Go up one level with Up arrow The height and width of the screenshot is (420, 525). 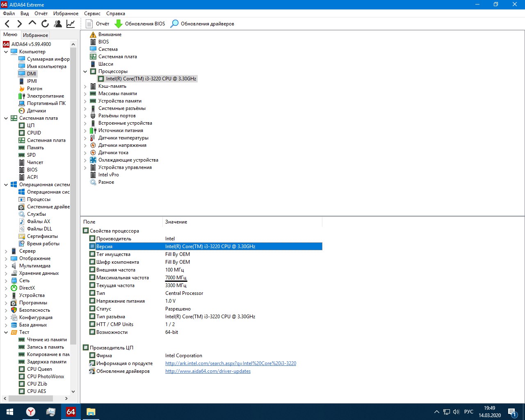(32, 23)
